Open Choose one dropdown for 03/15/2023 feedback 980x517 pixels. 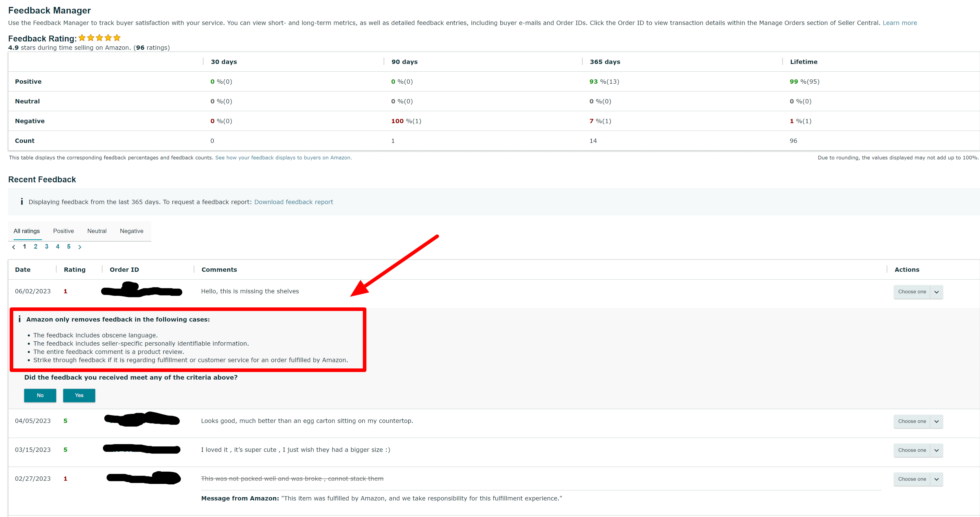(x=918, y=450)
